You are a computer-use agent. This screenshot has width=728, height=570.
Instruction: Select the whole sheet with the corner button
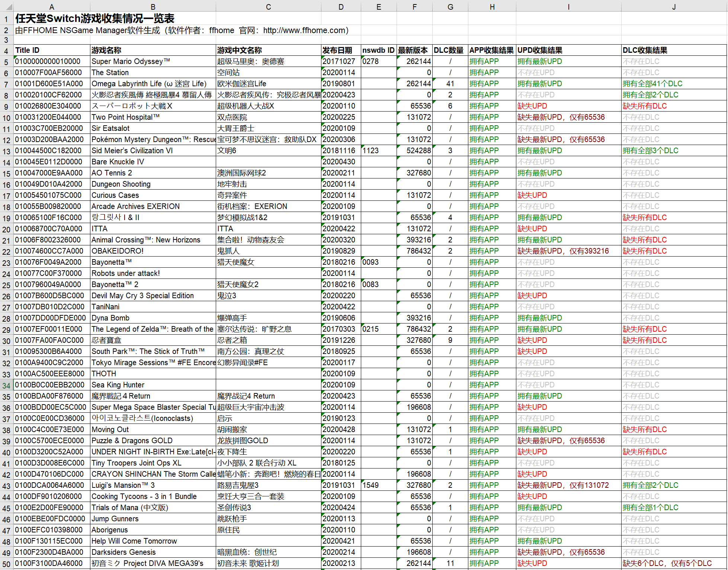(7, 6)
